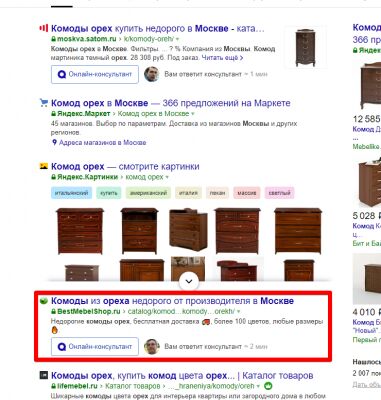Open sidebar dresser image above 12 585 price
381x400 pixels.
370,86
